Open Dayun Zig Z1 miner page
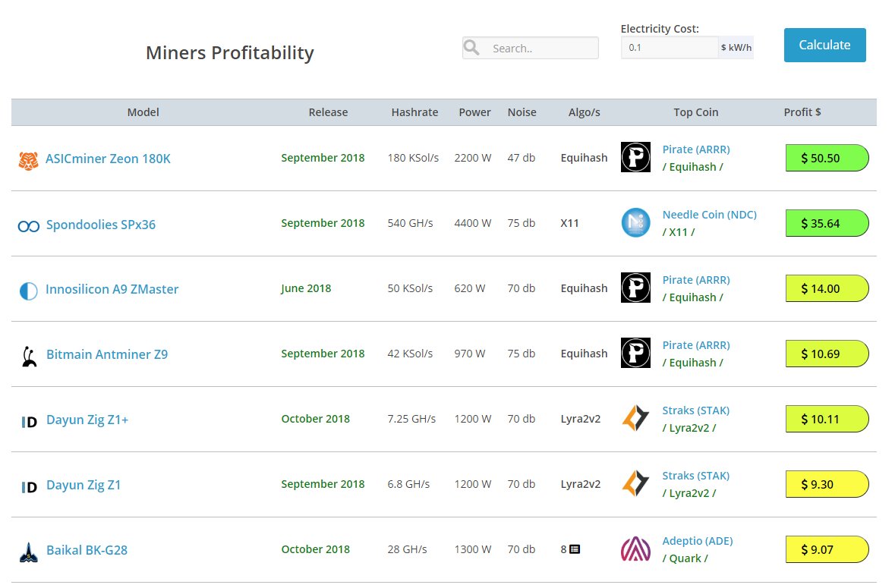The image size is (895, 588). 84,485
